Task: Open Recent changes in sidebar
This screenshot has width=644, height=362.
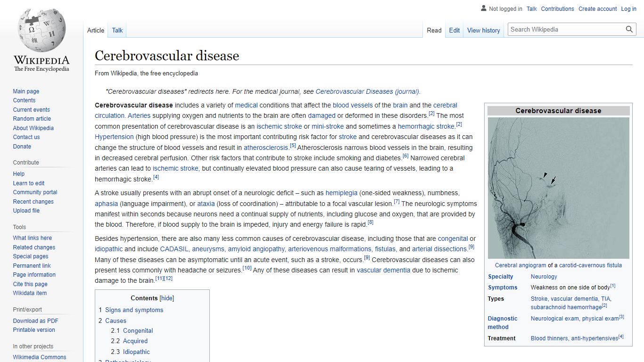Action: pos(33,202)
